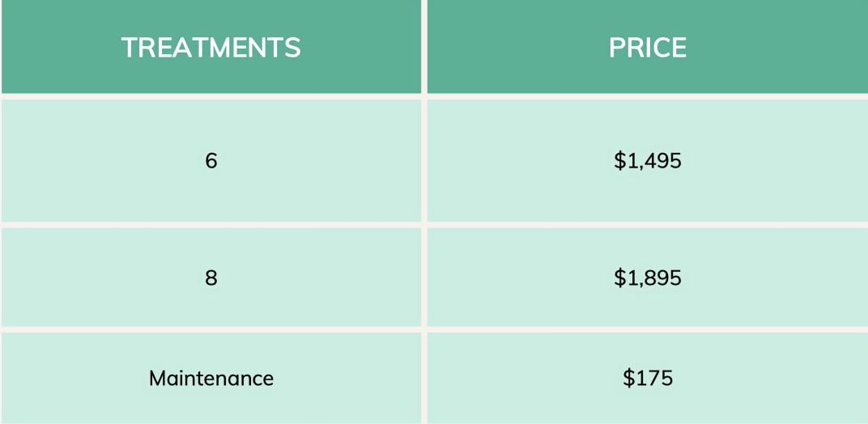Select the 6 treatments cell
Viewport: 868px width, 424px height.
click(x=211, y=161)
